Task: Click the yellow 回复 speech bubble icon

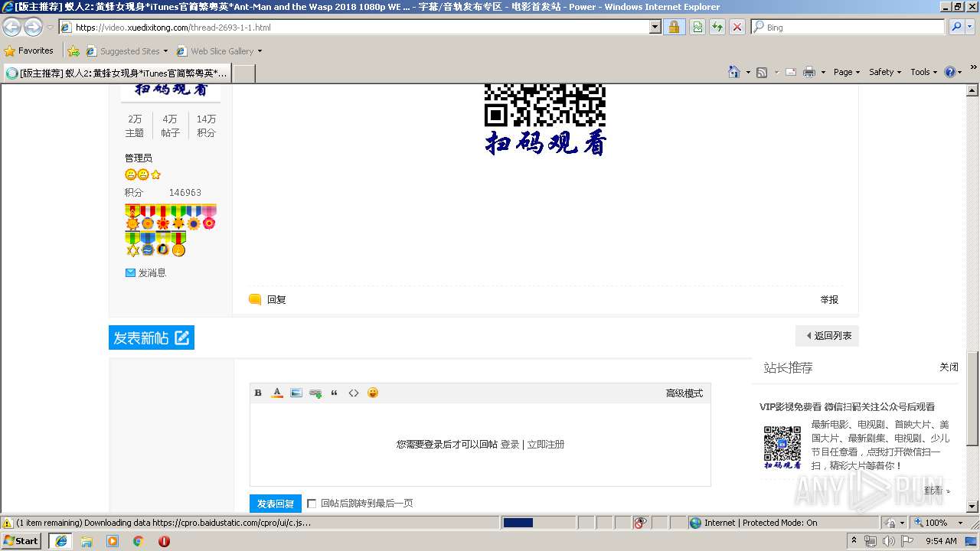Action: click(x=255, y=299)
